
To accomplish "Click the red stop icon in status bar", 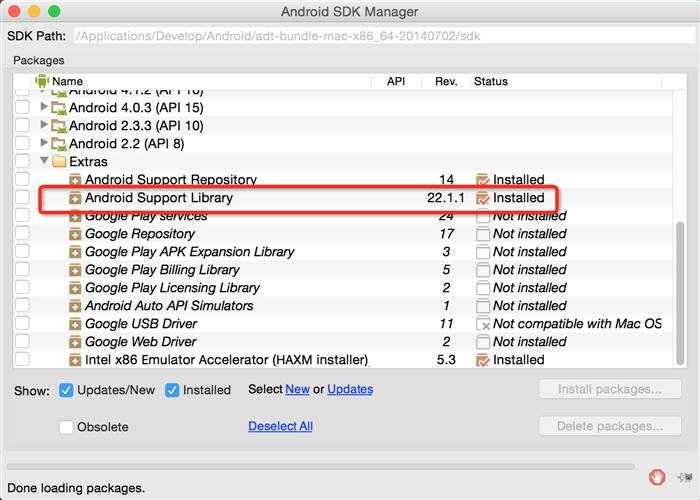I will click(657, 477).
